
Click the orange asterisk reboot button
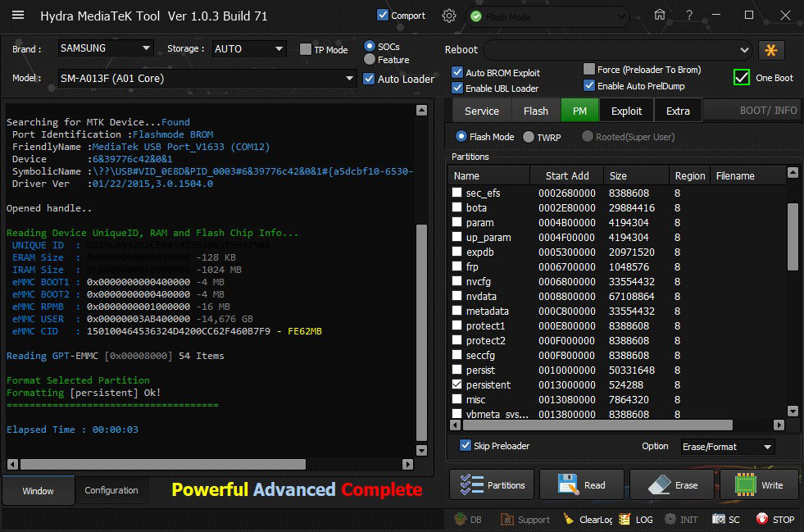771,50
